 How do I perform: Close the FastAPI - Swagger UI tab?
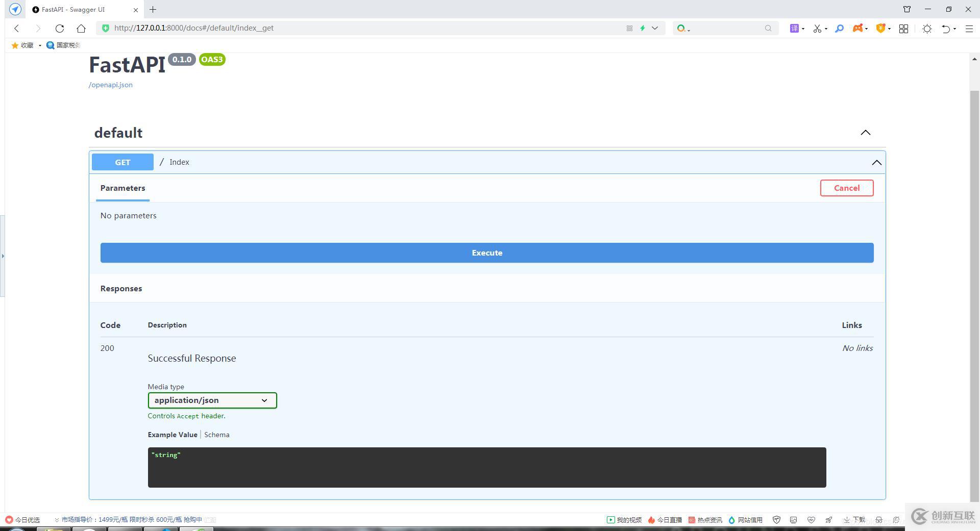click(136, 10)
